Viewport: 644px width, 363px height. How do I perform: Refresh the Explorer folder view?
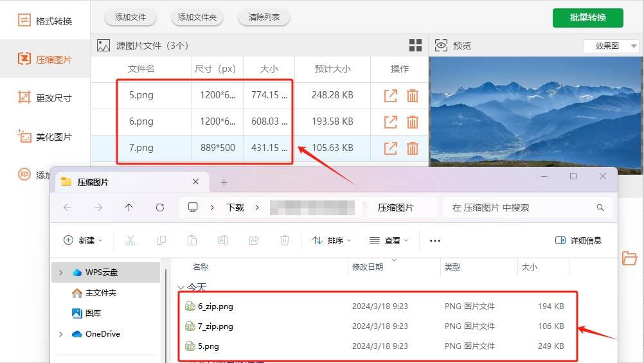(x=160, y=208)
